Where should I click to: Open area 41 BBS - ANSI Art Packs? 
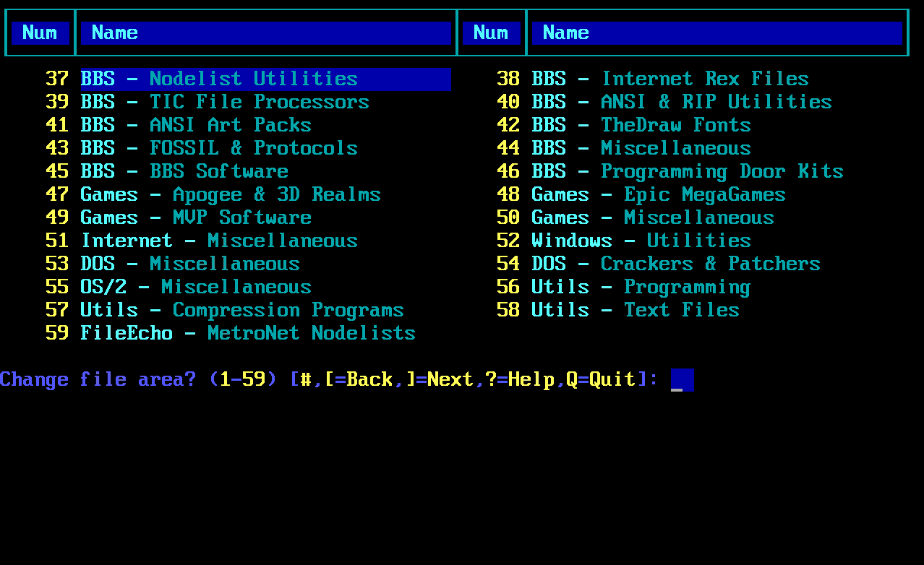[179, 125]
